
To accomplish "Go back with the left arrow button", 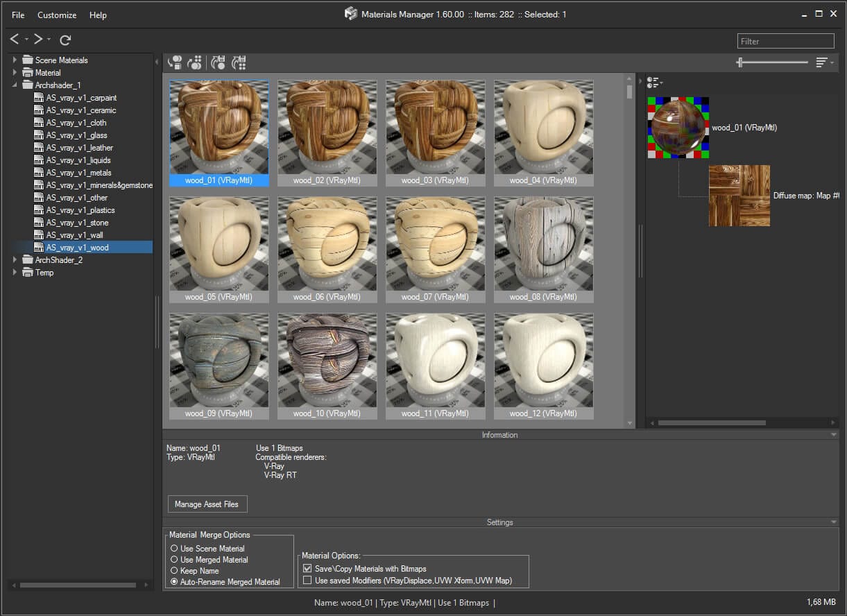I will coord(15,40).
